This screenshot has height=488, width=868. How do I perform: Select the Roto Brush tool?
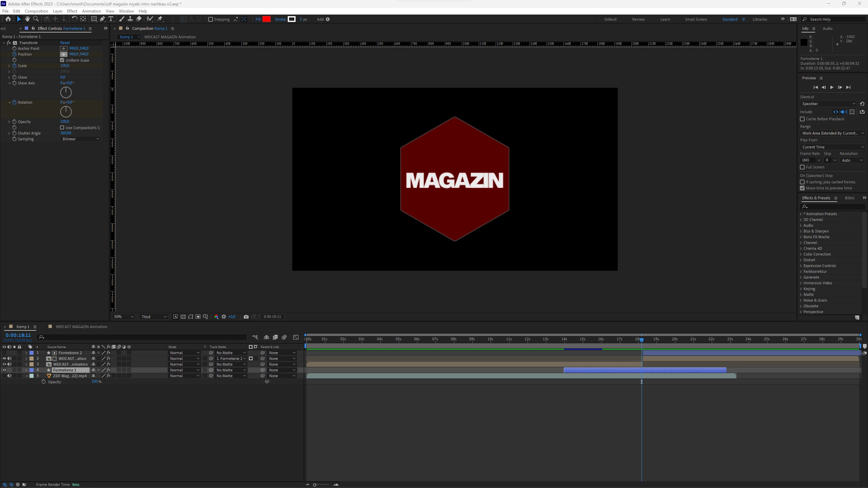[150, 19]
